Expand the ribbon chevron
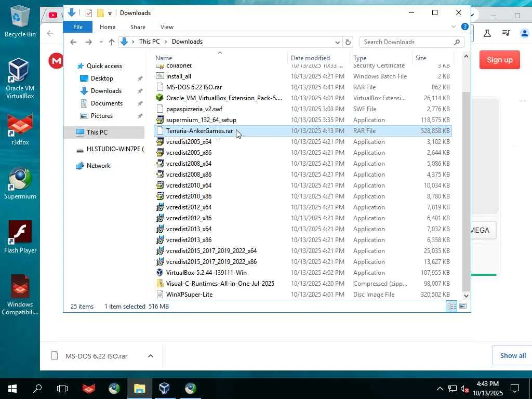This screenshot has height=399, width=532. (x=454, y=26)
